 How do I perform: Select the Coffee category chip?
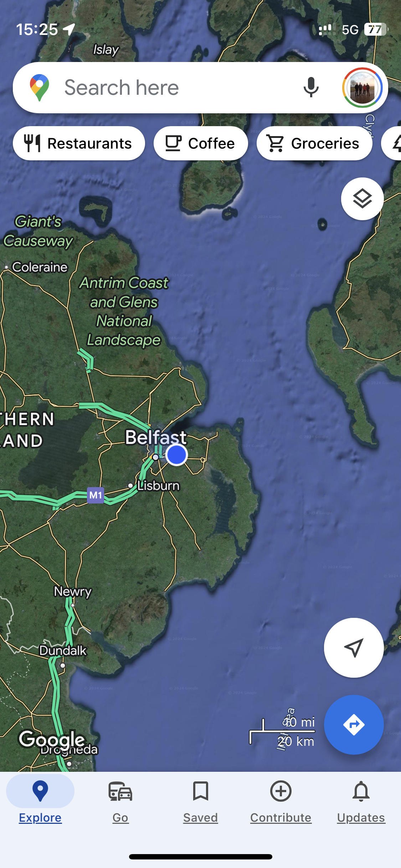[x=201, y=143]
